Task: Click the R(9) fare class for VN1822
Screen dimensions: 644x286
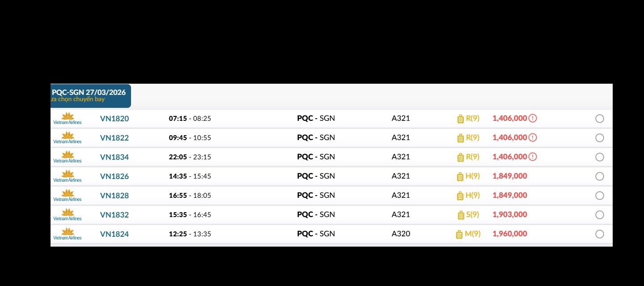Action: (x=473, y=138)
